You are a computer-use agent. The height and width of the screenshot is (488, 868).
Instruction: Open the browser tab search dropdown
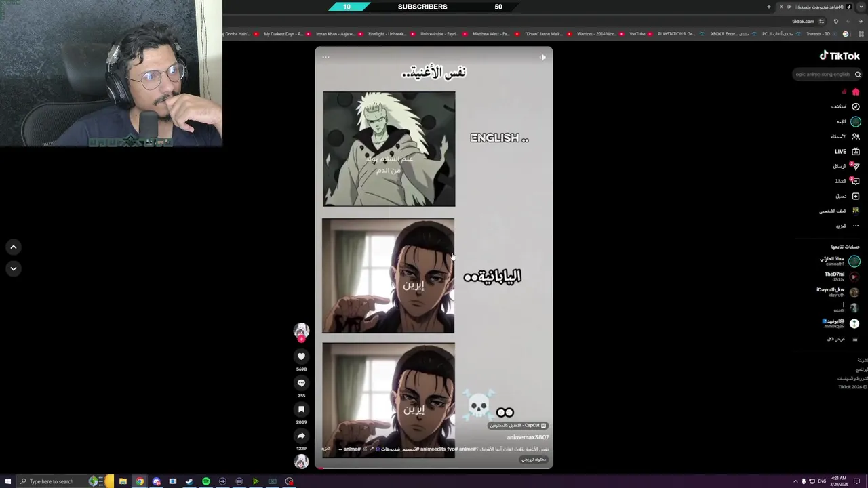(861, 7)
